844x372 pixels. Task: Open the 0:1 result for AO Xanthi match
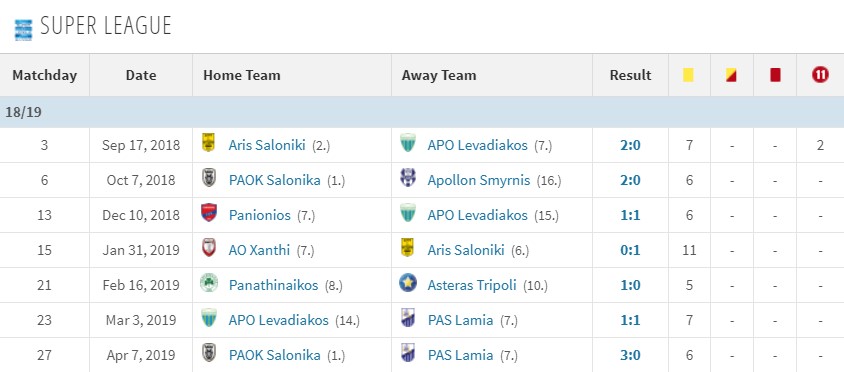[630, 250]
